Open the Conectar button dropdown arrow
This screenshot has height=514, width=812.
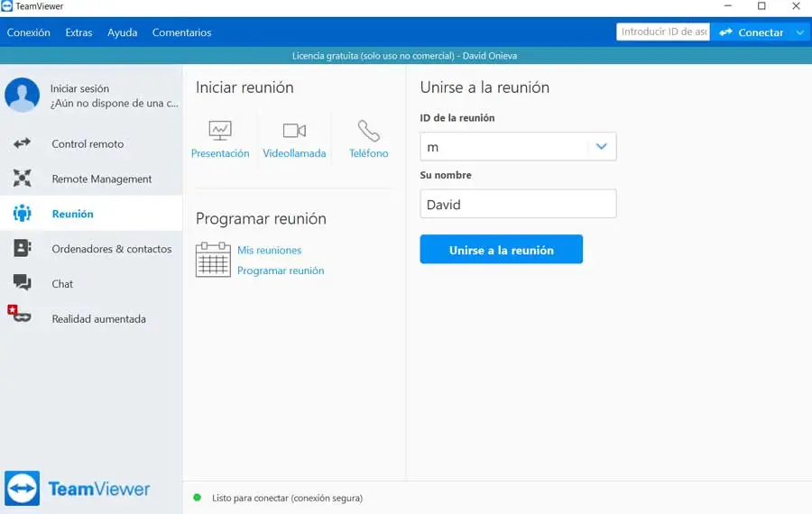[x=800, y=32]
